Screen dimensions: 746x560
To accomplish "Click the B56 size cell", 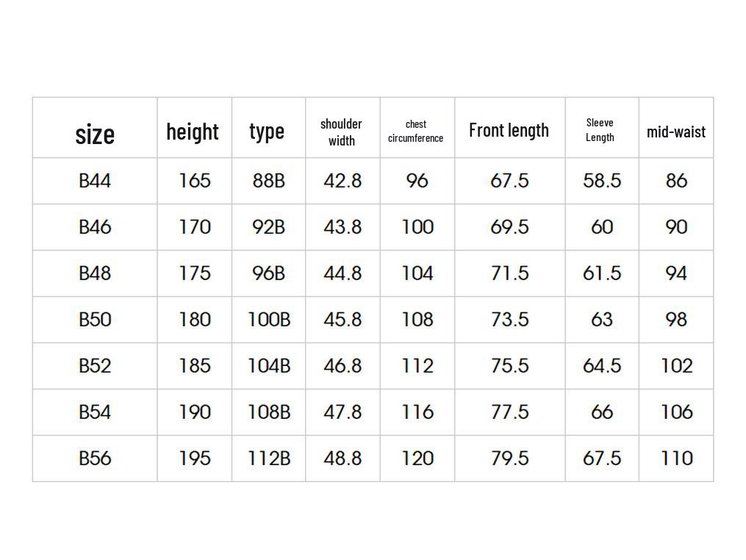I will (x=95, y=458).
